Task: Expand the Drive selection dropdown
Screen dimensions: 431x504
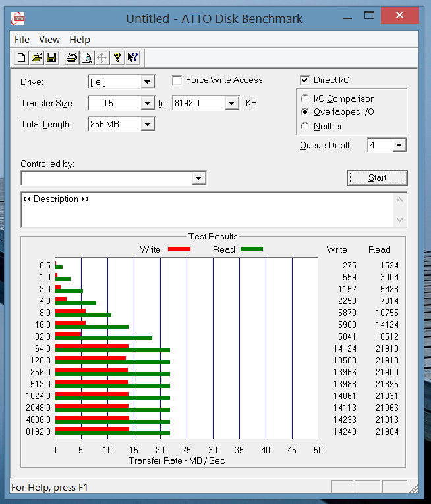Action: pos(147,82)
